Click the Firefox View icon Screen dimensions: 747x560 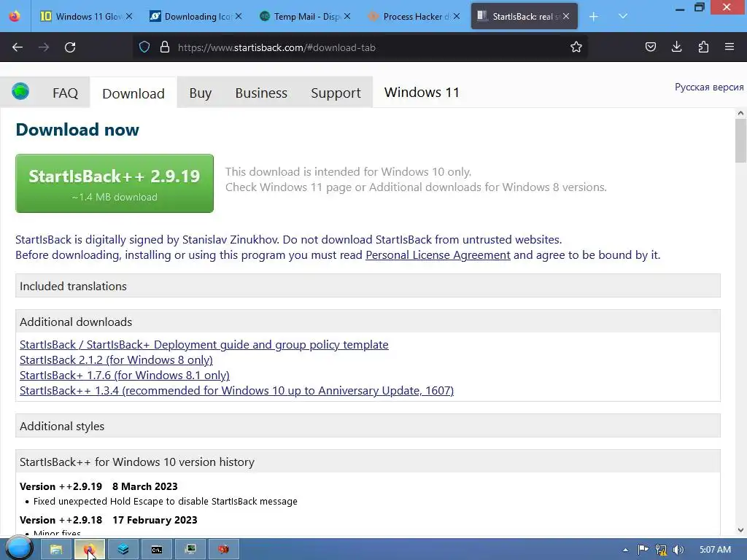15,16
